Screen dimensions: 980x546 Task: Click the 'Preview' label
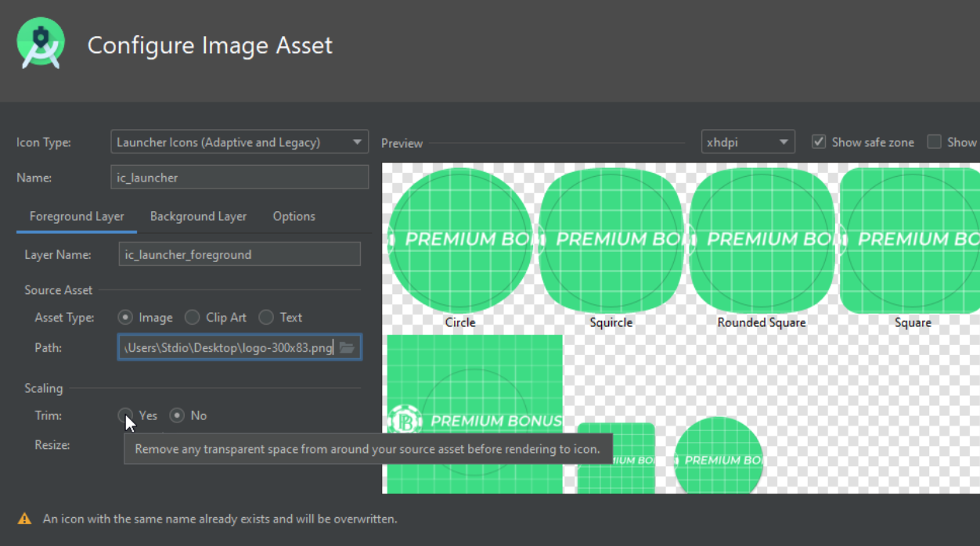[x=402, y=143]
